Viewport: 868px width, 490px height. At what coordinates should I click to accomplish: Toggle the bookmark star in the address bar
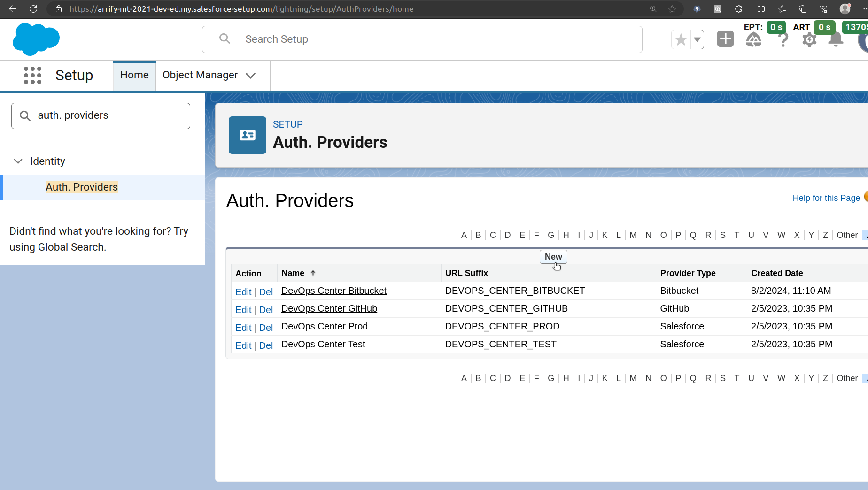click(x=672, y=9)
